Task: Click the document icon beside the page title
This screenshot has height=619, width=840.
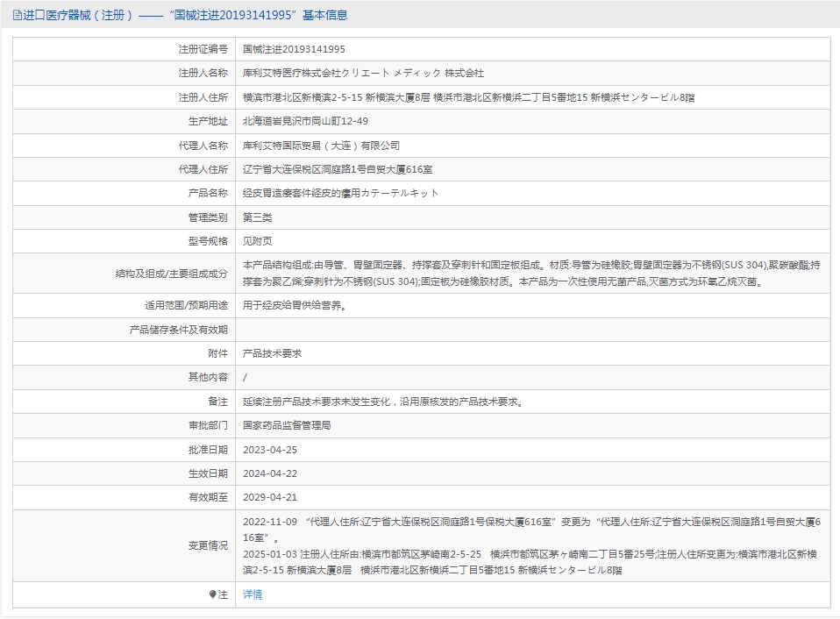Action: click(18, 16)
